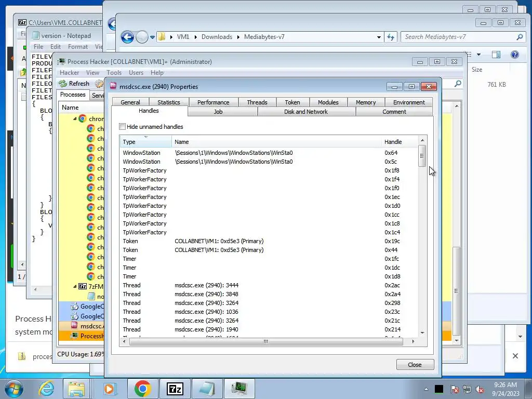Image resolution: width=532 pixels, height=399 pixels.
Task: Click the Explorer Back navigation arrow
Action: [127, 37]
